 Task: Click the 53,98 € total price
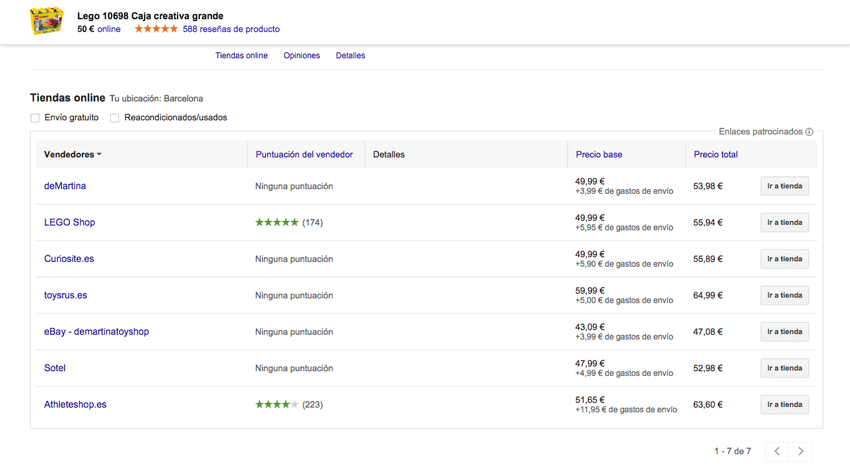708,186
